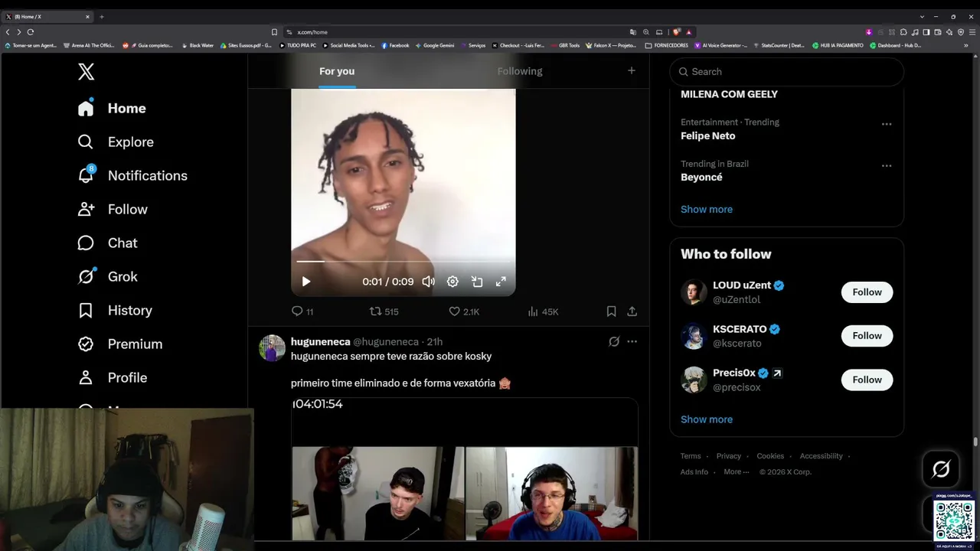The image size is (980, 551).
Task: Expand the More footer menu
Action: pyautogui.click(x=737, y=472)
